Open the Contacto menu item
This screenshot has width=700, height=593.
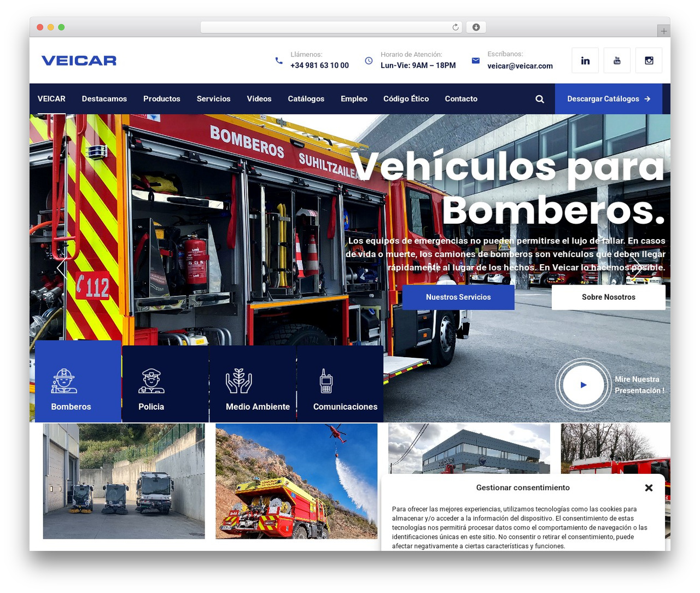(x=461, y=99)
